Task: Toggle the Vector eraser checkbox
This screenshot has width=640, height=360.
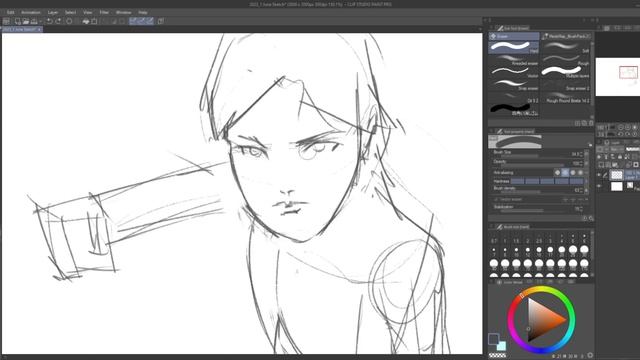Action: coord(496,200)
